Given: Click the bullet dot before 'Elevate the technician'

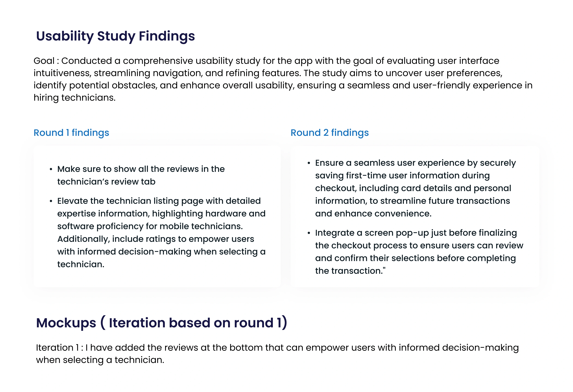Looking at the screenshot, I should (x=51, y=201).
